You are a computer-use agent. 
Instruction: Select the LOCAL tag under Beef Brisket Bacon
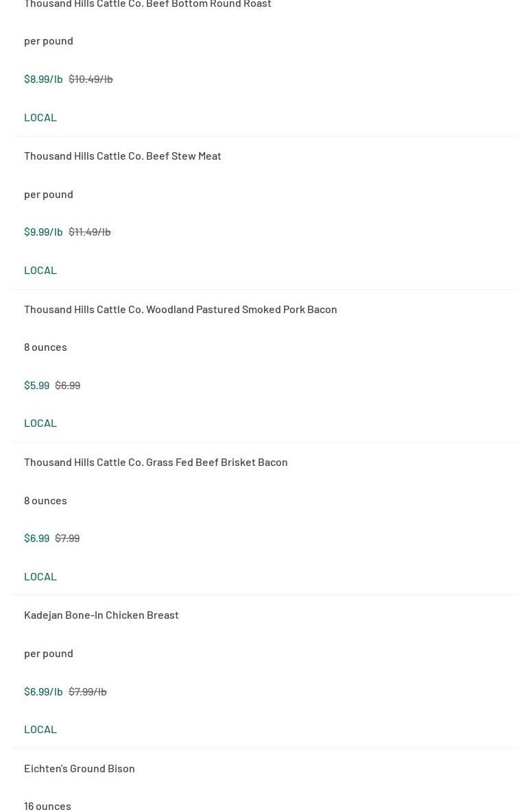pos(40,576)
